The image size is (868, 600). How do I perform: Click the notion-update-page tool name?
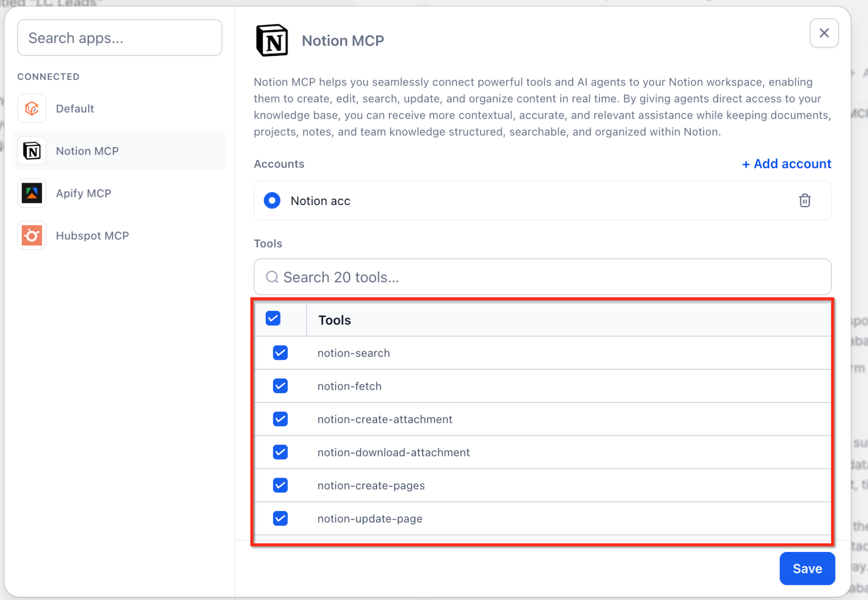[370, 519]
